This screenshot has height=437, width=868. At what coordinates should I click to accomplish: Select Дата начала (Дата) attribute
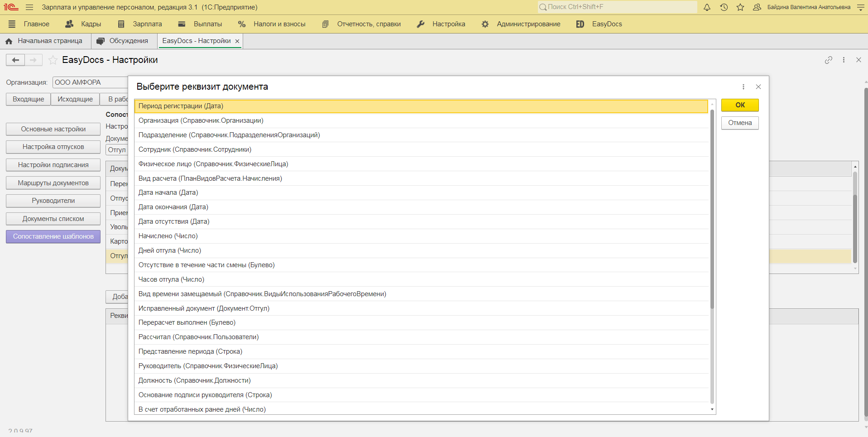[x=168, y=192]
